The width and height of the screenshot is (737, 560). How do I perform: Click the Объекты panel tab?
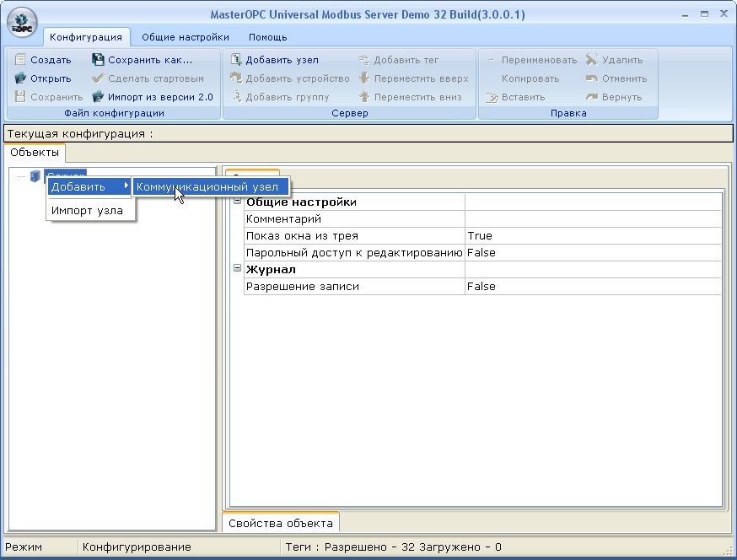35,153
